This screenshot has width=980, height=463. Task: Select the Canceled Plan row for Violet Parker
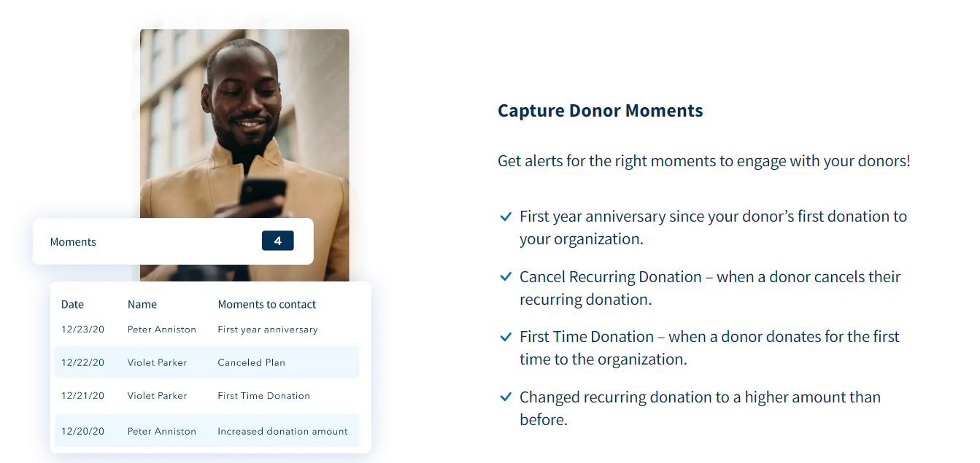click(x=207, y=362)
